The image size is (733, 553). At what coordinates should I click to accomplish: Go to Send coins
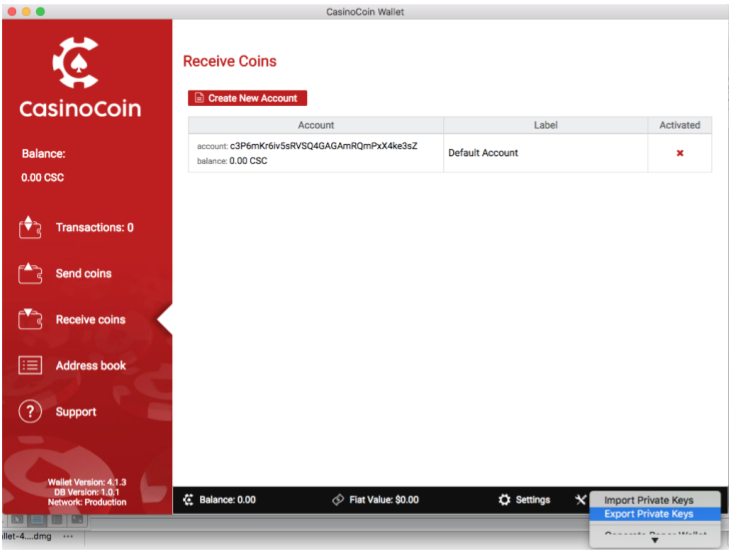pyautogui.click(x=84, y=273)
